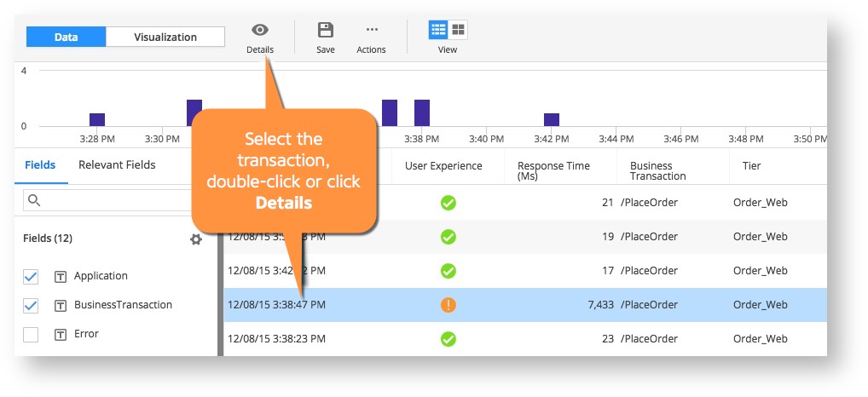Screen dimensions: 868x397
Task: Uncheck the Application field checkbox
Action: pyautogui.click(x=31, y=277)
